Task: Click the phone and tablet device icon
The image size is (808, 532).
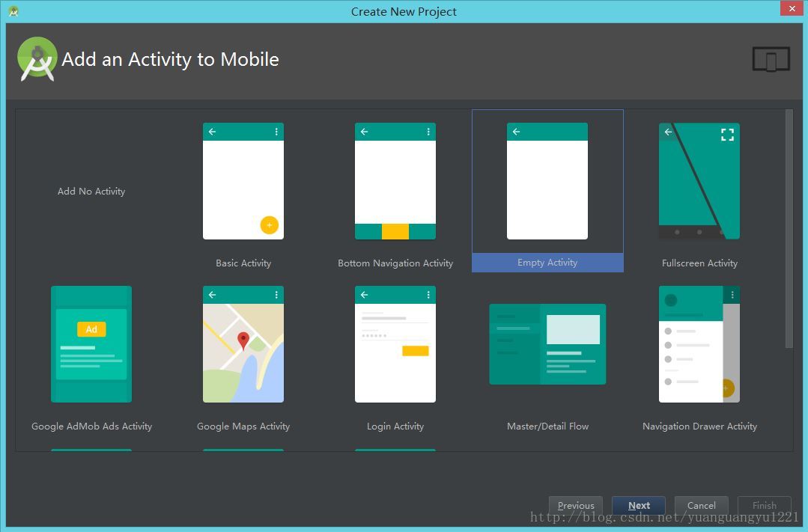Action: coord(771,59)
